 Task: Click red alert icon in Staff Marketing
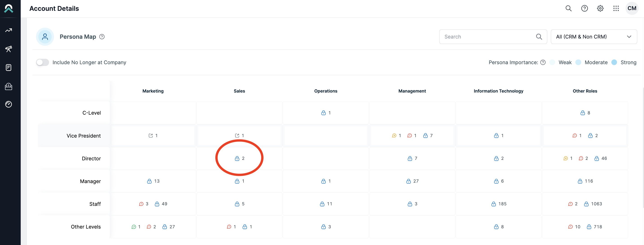click(x=141, y=204)
